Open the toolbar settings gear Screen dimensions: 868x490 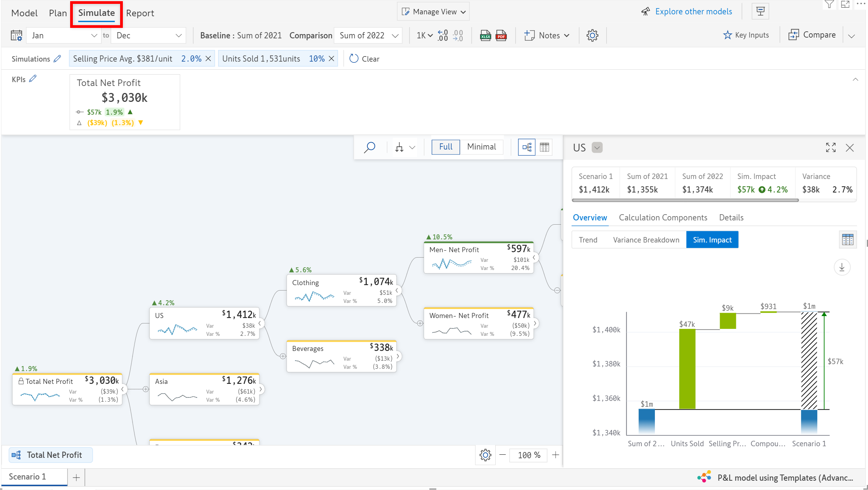point(592,36)
